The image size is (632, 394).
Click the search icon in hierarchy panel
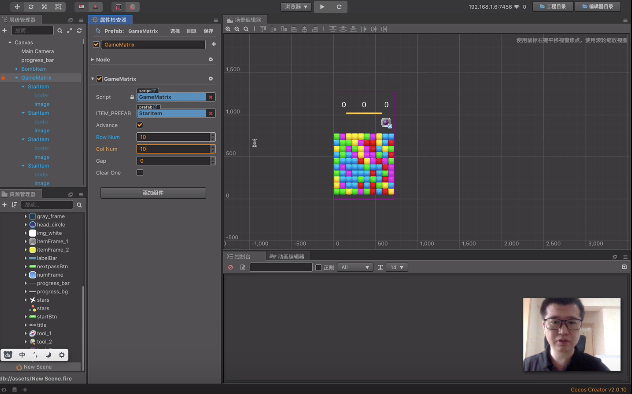(60, 31)
